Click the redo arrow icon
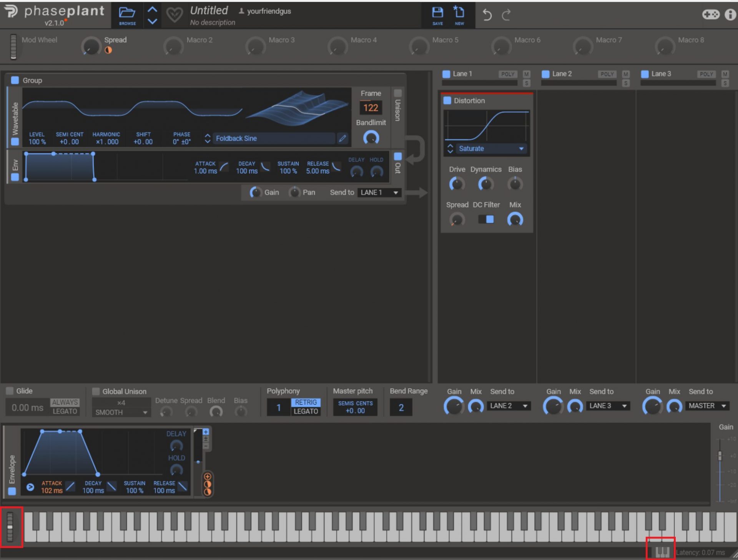This screenshot has height=560, width=738. 506,15
